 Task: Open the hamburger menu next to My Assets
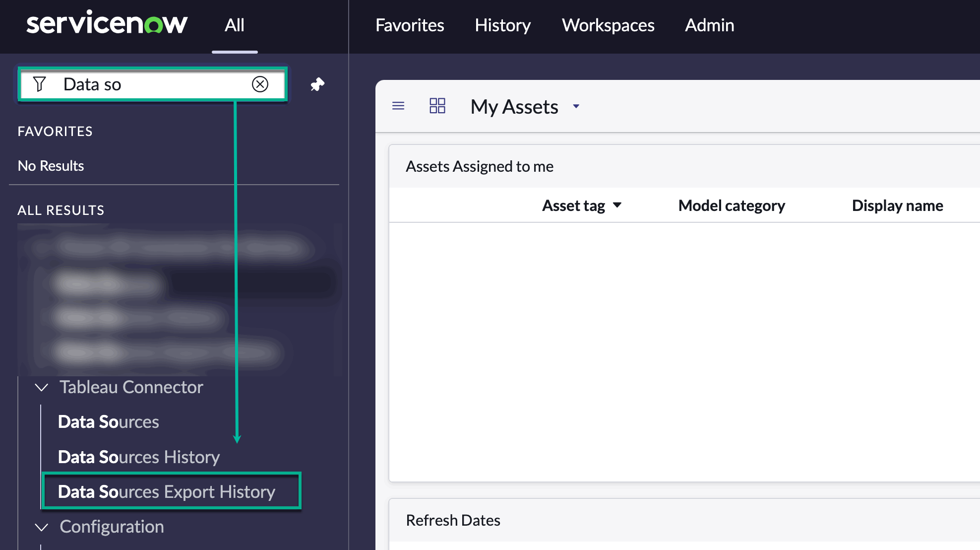398,106
